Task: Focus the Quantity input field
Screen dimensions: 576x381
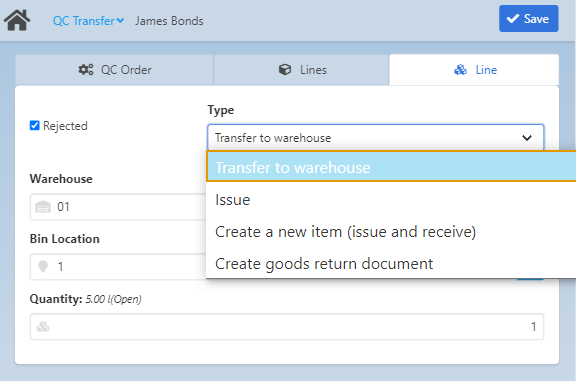Action: point(287,327)
